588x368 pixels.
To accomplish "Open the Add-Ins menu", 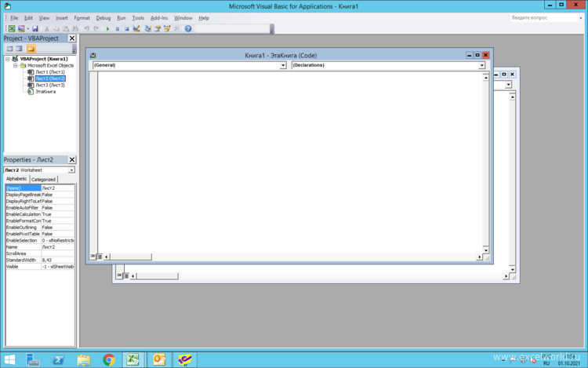I will (x=159, y=18).
